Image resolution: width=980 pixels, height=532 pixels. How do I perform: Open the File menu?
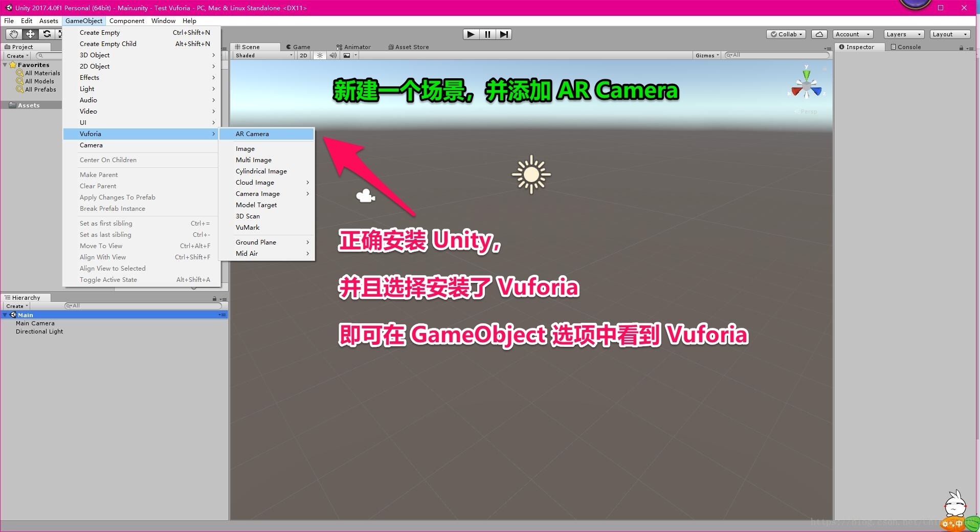point(9,21)
